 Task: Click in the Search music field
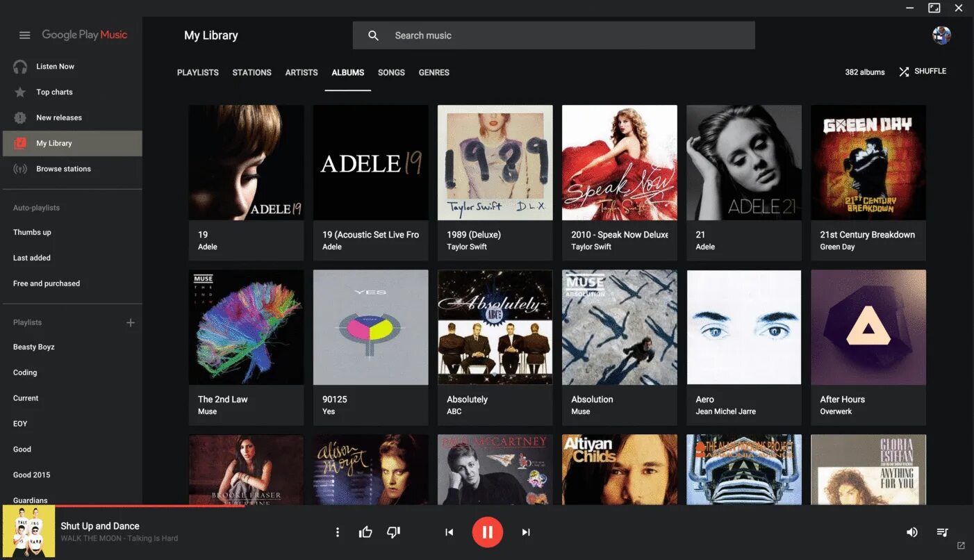pyautogui.click(x=554, y=35)
